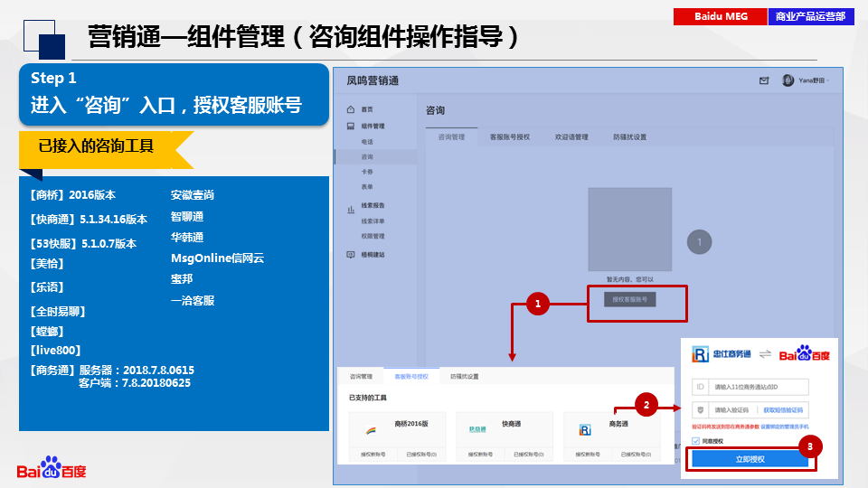The image size is (868, 488).
Task: Open 首页 in the sidebar
Action: 367,109
